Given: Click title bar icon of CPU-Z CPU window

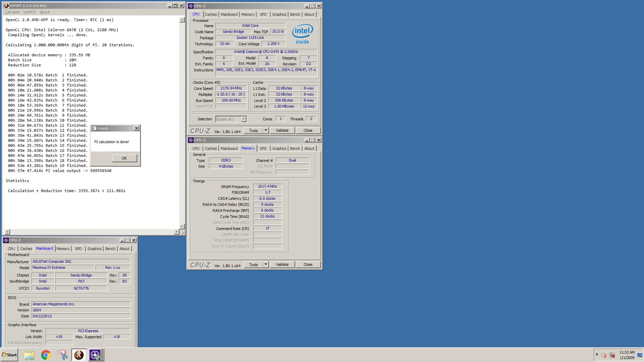Looking at the screenshot, I should pos(191,6).
